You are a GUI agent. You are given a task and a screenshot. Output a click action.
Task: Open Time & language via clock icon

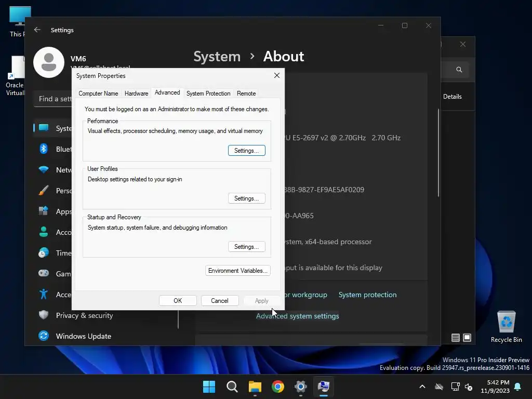44,252
